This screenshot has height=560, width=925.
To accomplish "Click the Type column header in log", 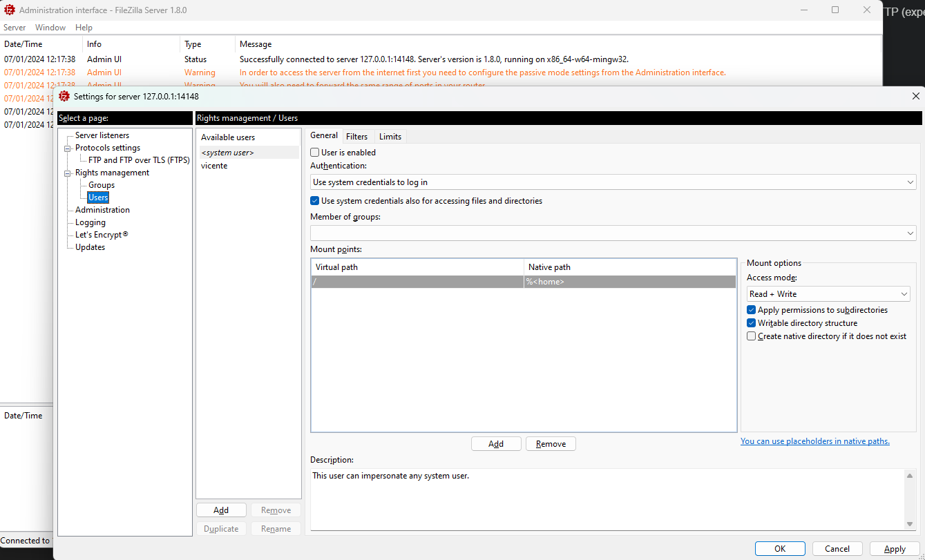I will coord(207,44).
